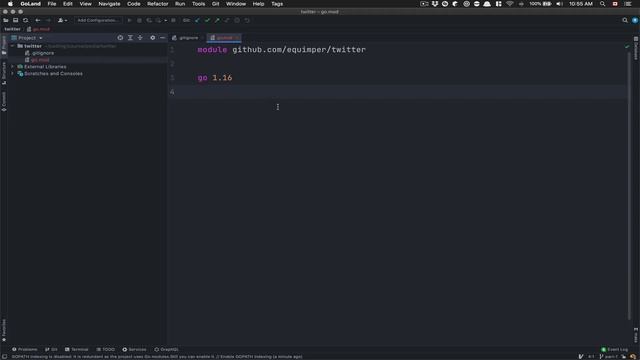Open the Git menu
Viewport: 640px width, 360px height.
[216, 4]
